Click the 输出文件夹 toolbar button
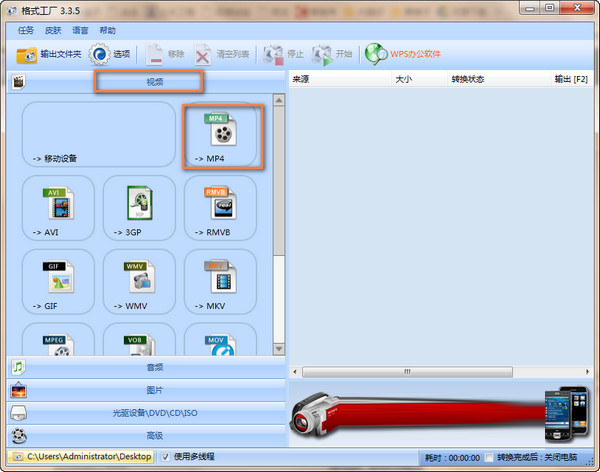Screen dimensions: 600x472 (48, 54)
